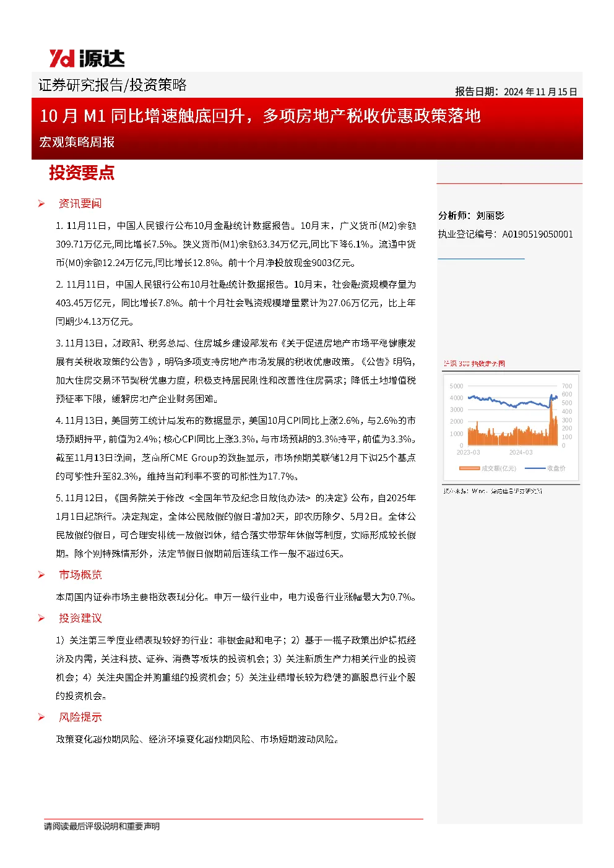Click the 投资建议 section heading

80,618
